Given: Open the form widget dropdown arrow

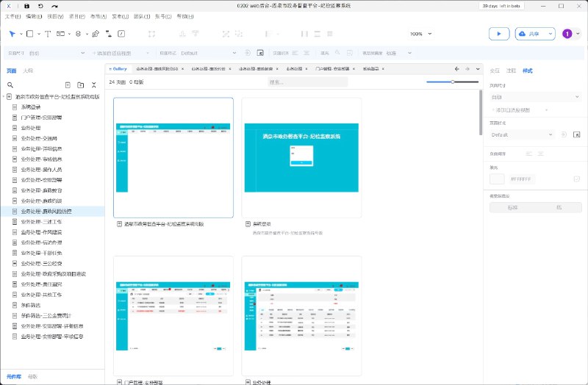Looking at the screenshot, I should (69, 34).
